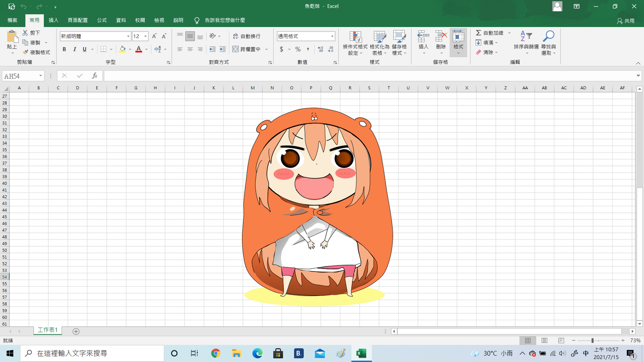This screenshot has height=362, width=644.
Task: Toggle align text left
Action: (x=180, y=49)
